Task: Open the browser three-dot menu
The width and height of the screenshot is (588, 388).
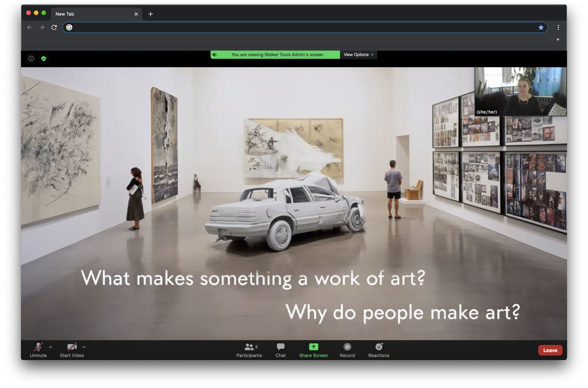Action: tap(558, 27)
